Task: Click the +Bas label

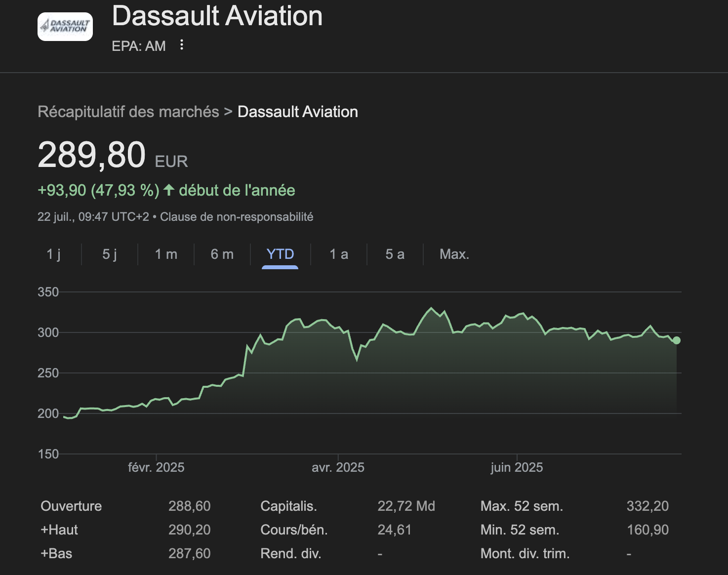Action: [x=56, y=553]
